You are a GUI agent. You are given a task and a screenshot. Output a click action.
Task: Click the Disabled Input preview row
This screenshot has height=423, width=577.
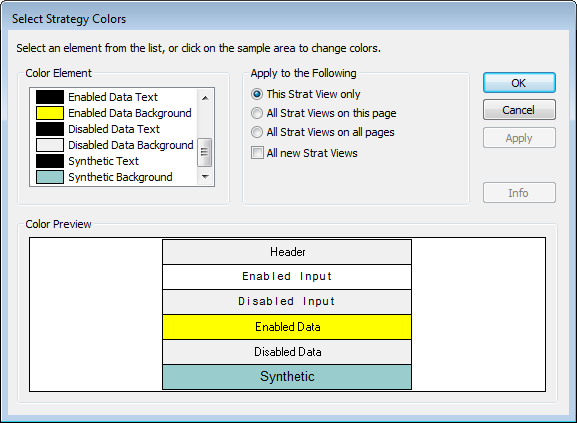287,302
